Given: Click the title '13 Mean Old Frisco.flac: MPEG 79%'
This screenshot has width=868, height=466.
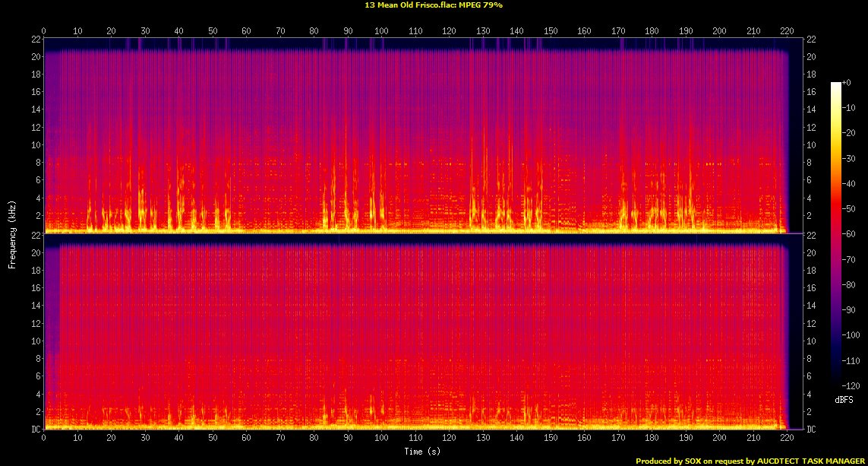Looking at the screenshot, I should [x=434, y=5].
